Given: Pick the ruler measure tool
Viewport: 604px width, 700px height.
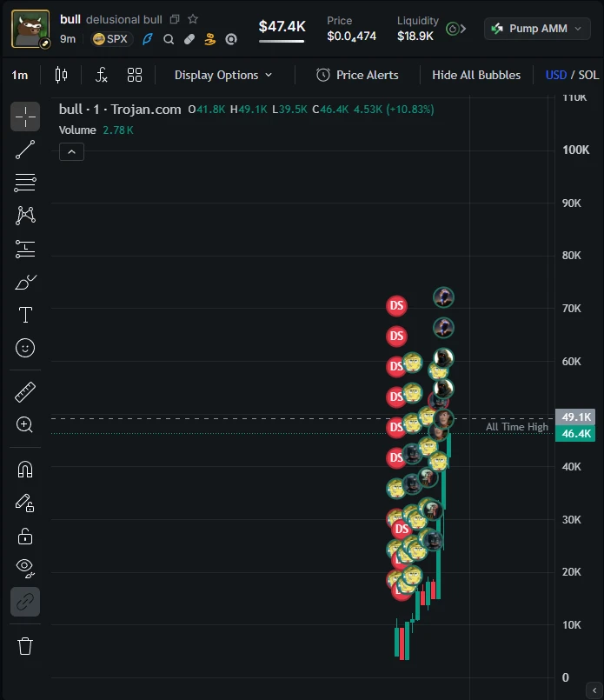Looking at the screenshot, I should pyautogui.click(x=25, y=392).
